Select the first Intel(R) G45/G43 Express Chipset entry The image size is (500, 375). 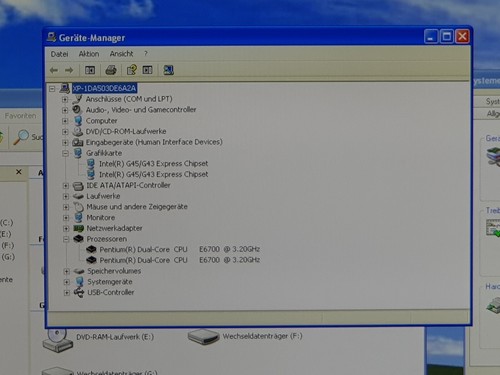[153, 164]
